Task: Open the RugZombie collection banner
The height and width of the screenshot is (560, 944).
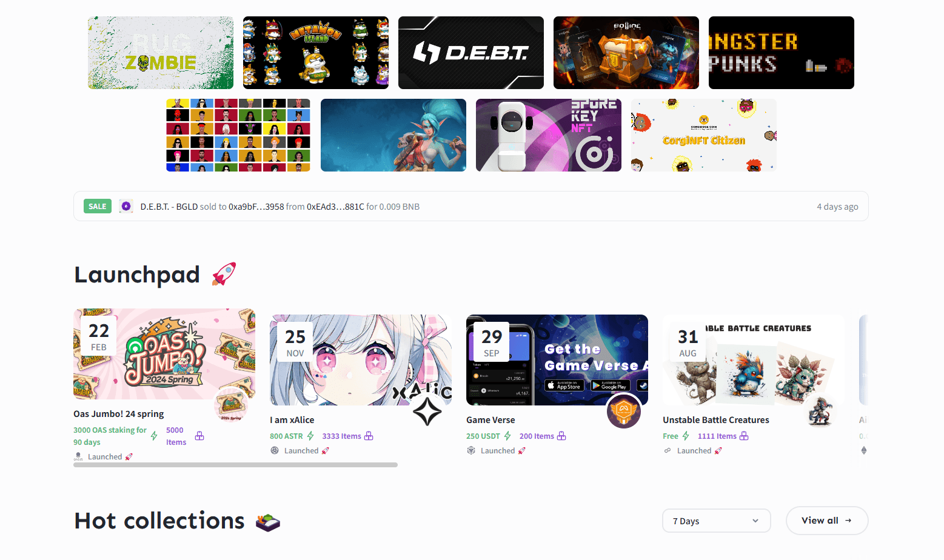Action: [x=161, y=53]
